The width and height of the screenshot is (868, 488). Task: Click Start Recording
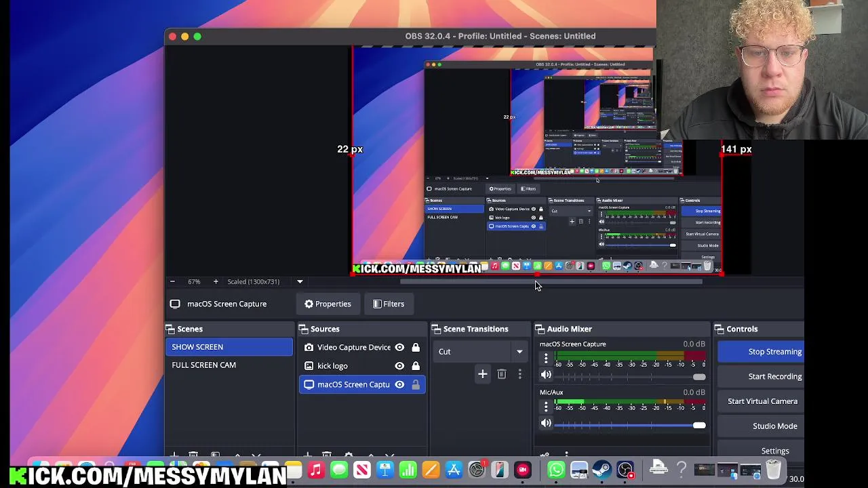click(761, 376)
